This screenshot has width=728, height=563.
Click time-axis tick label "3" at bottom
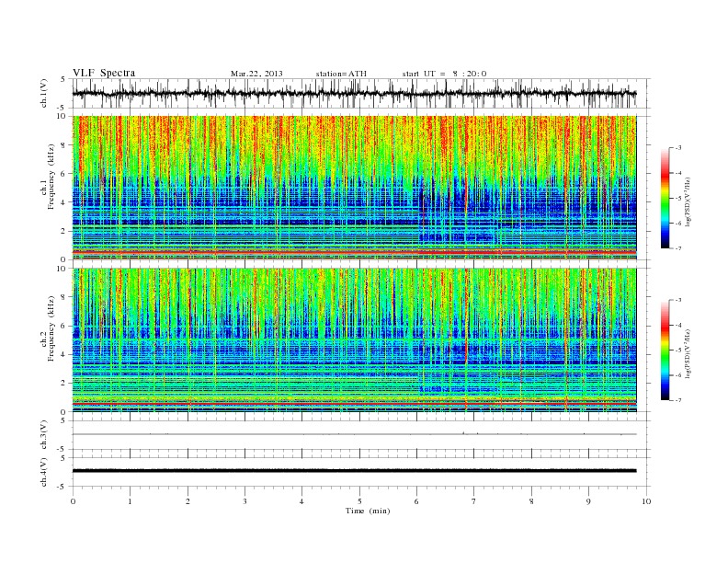[x=245, y=501]
